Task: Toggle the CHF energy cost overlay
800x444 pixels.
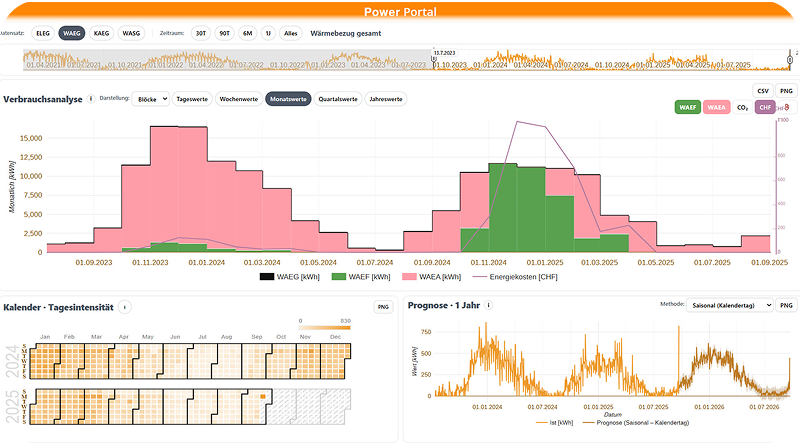Action: (765, 106)
